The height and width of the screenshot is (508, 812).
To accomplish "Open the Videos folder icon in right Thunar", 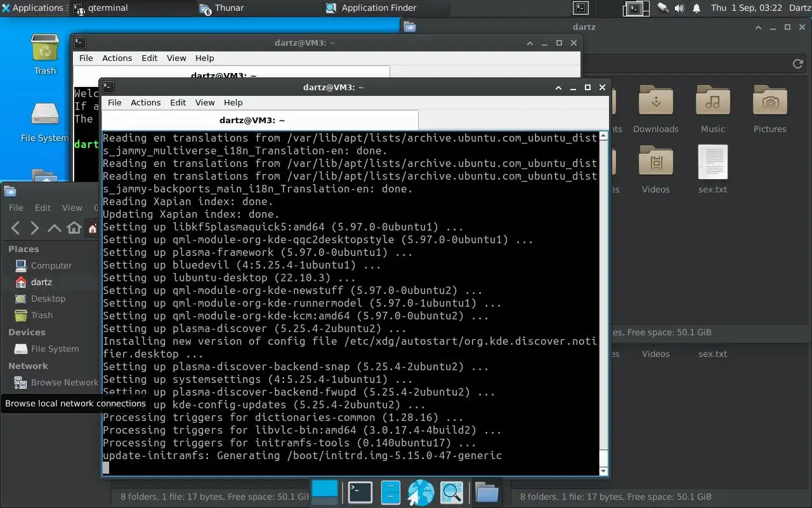I will (655, 162).
